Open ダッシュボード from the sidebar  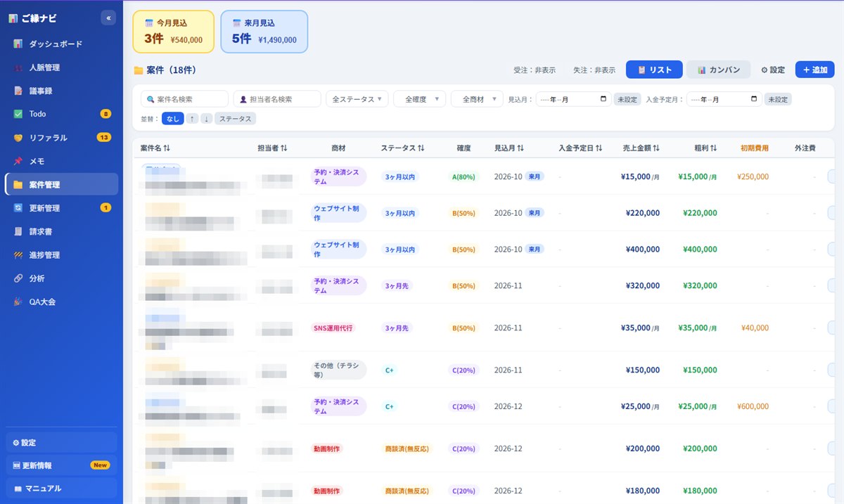(x=61, y=44)
